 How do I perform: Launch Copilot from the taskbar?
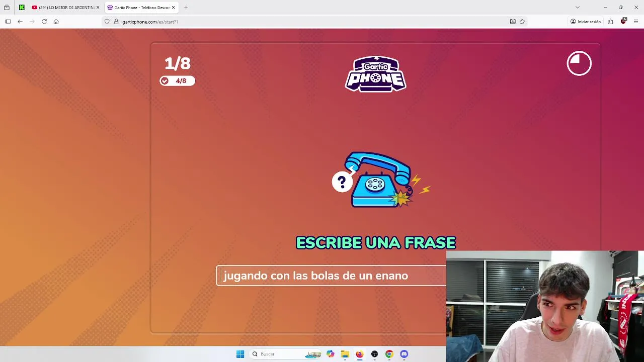330,354
